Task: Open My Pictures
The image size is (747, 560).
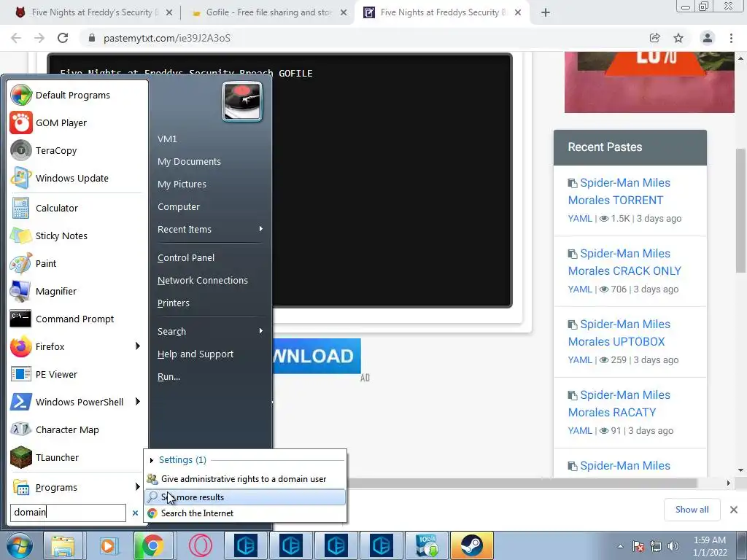Action: point(182,184)
